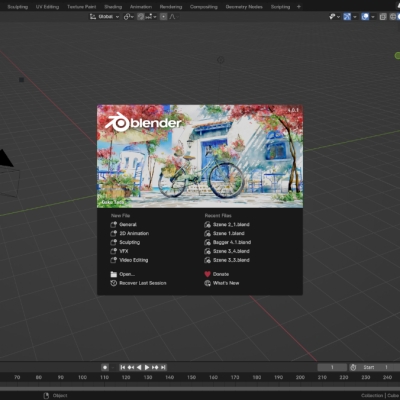
Task: Open overlays options dropdown arrow
Action: (x=373, y=16)
